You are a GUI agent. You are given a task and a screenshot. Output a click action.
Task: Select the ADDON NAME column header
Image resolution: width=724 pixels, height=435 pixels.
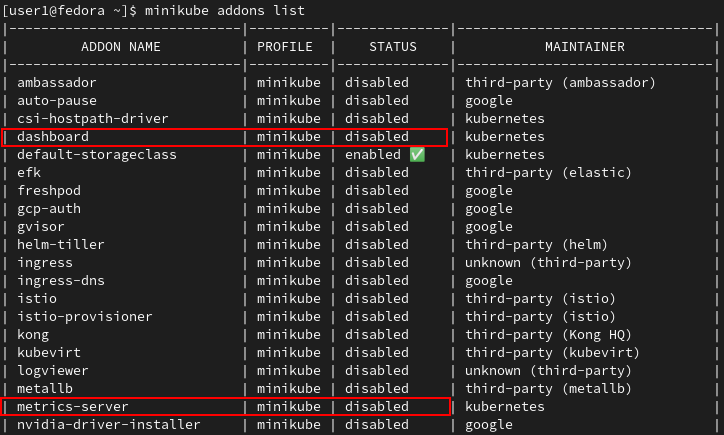(121, 47)
